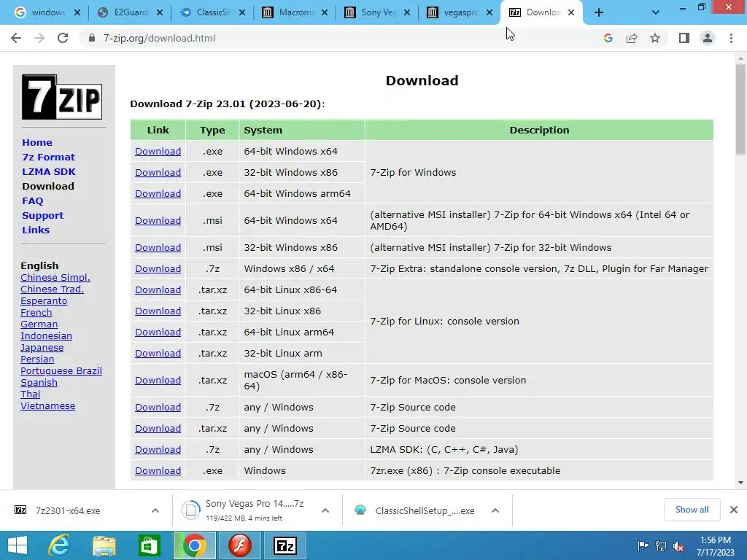
Task: Open the LZMA SDK sidebar link
Action: (49, 171)
